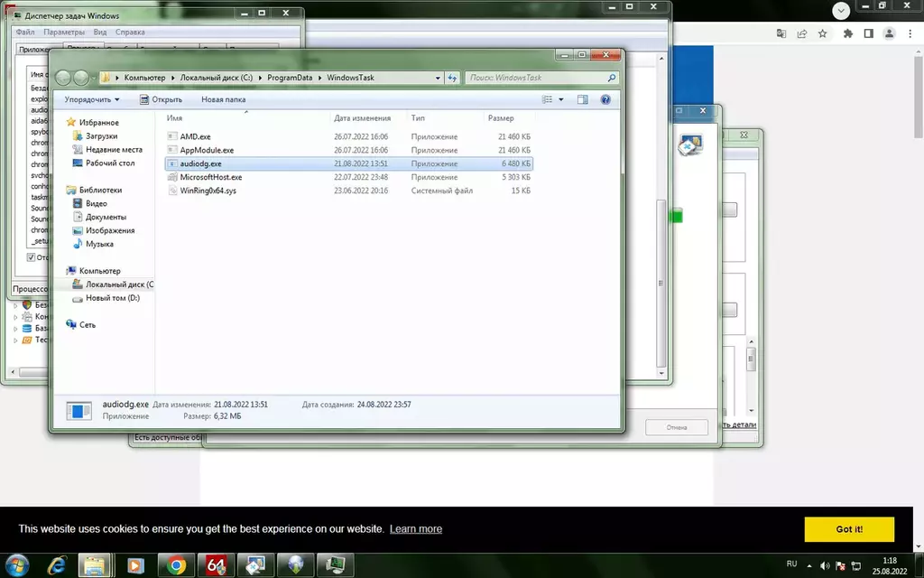Click the RU language indicator

791,564
